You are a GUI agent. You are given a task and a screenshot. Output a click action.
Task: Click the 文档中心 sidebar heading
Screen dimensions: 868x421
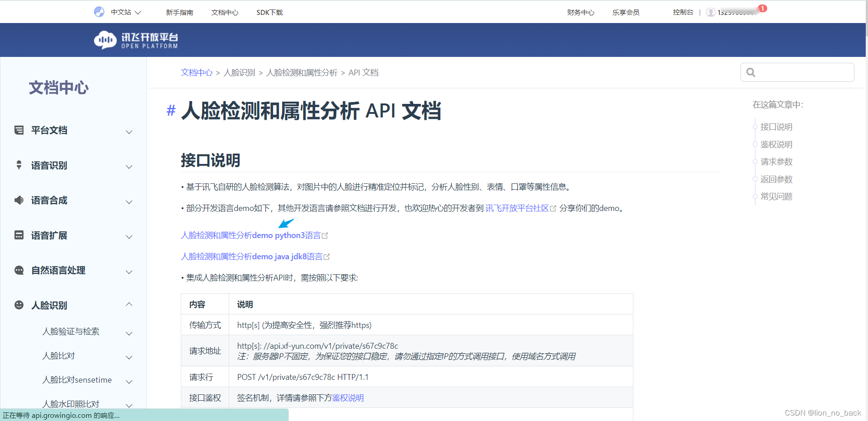(59, 88)
